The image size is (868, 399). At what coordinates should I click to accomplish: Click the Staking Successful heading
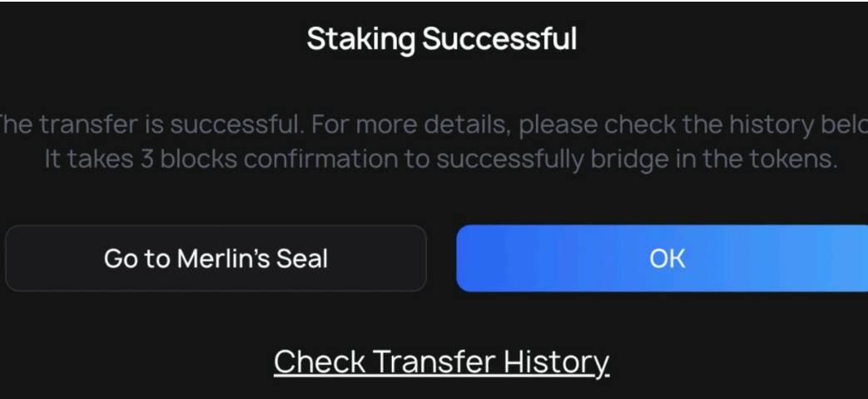click(x=442, y=40)
